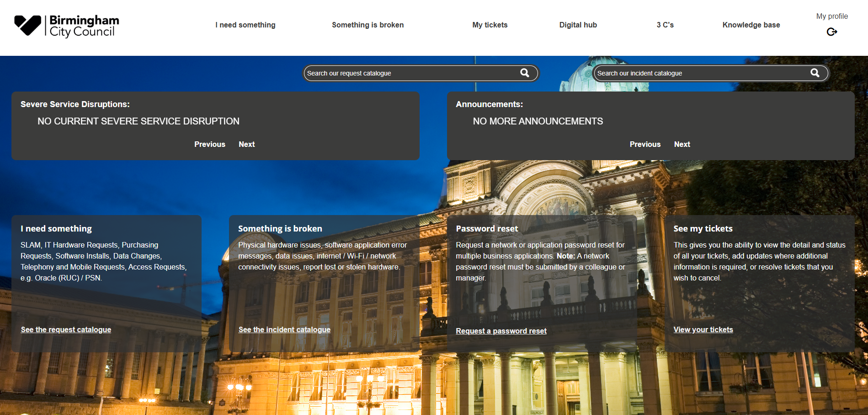Screen dimensions: 868x415
Task: Click the magnifying glass in the incident catalogue search
Action: point(815,73)
